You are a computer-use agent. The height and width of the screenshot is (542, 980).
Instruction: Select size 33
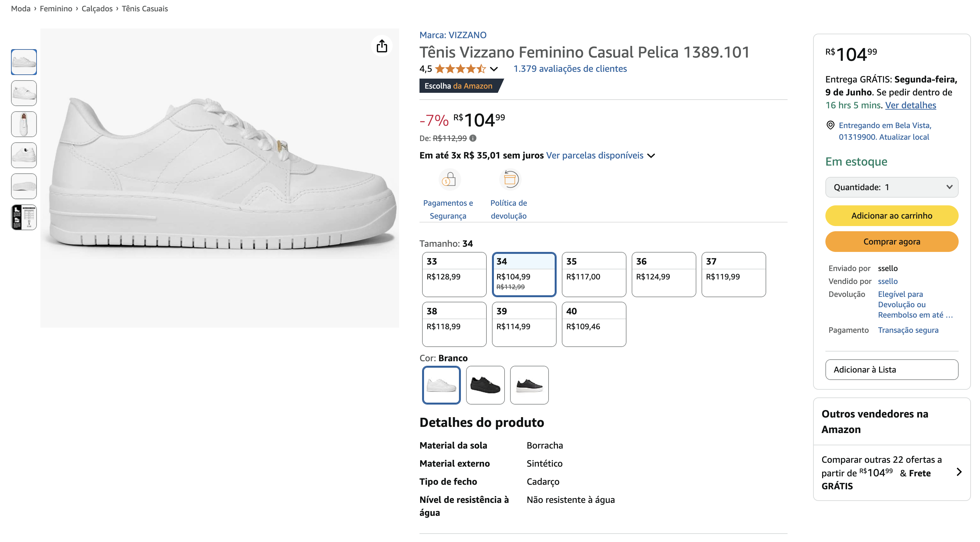pos(454,274)
